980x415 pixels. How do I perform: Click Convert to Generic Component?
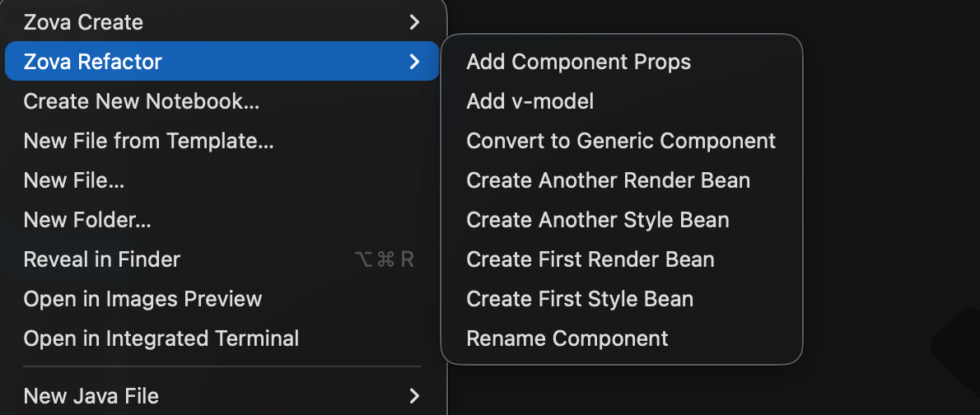tap(621, 141)
